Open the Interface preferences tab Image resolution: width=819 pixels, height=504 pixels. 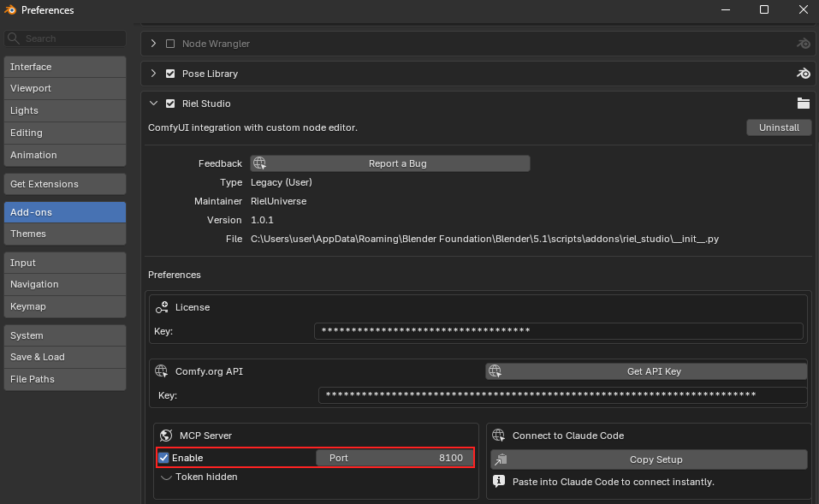(65, 67)
